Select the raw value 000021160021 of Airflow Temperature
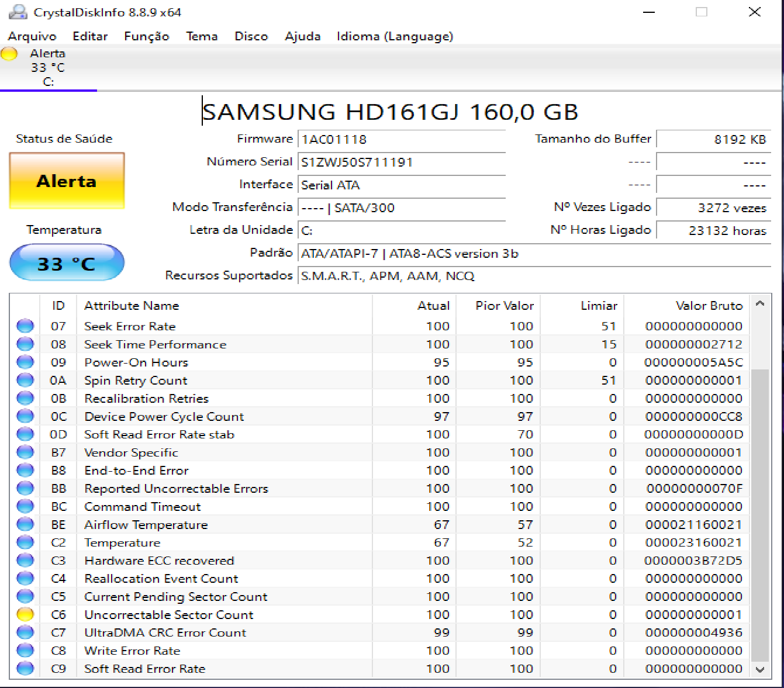784x688 pixels. pyautogui.click(x=694, y=525)
